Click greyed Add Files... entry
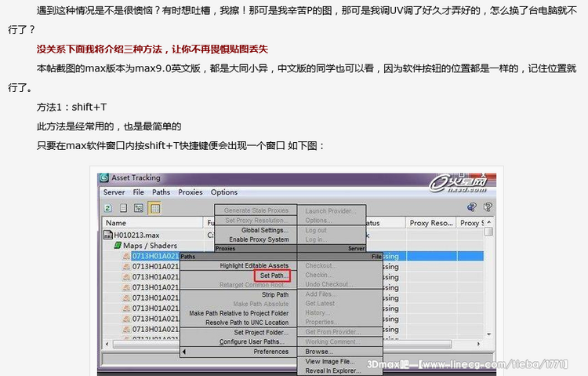Screen dimensions: 588x376 319,294
